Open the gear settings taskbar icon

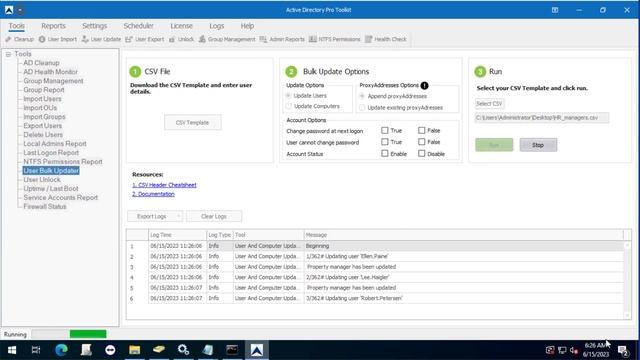[x=183, y=350]
